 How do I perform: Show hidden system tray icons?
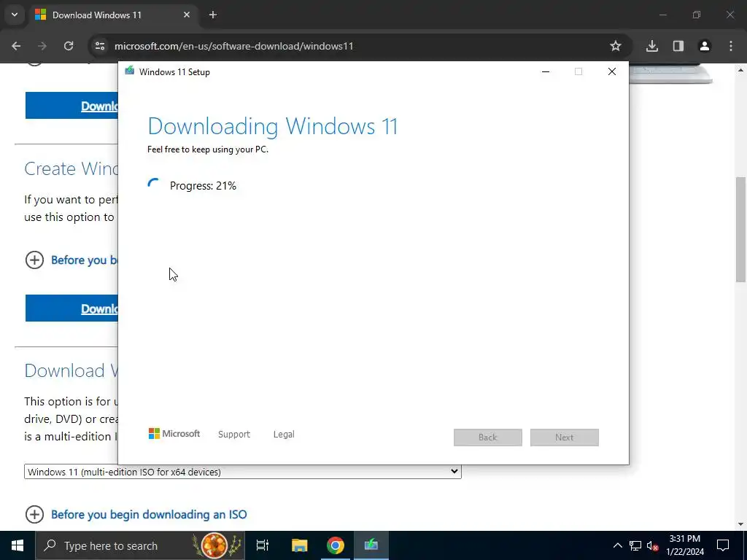(x=617, y=545)
